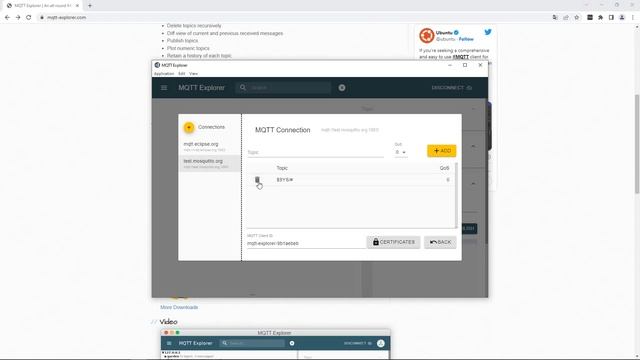Bookmark this page with the star icon
Image resolution: width=640 pixels, height=360 pixels.
pos(576,18)
